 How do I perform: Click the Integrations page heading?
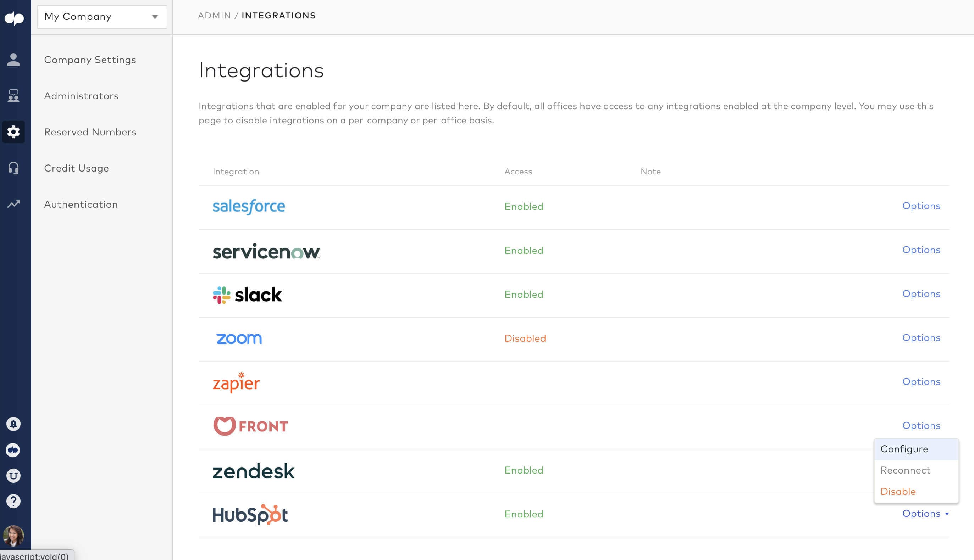pyautogui.click(x=261, y=71)
